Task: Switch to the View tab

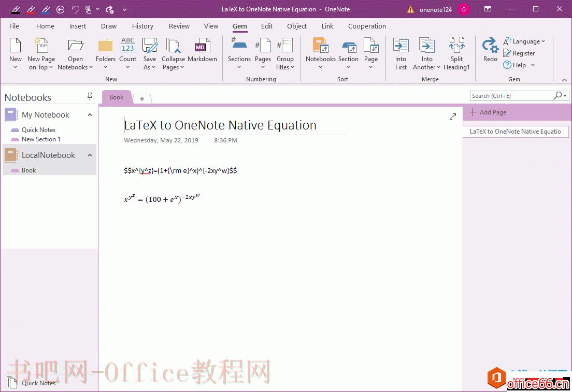Action: (211, 26)
